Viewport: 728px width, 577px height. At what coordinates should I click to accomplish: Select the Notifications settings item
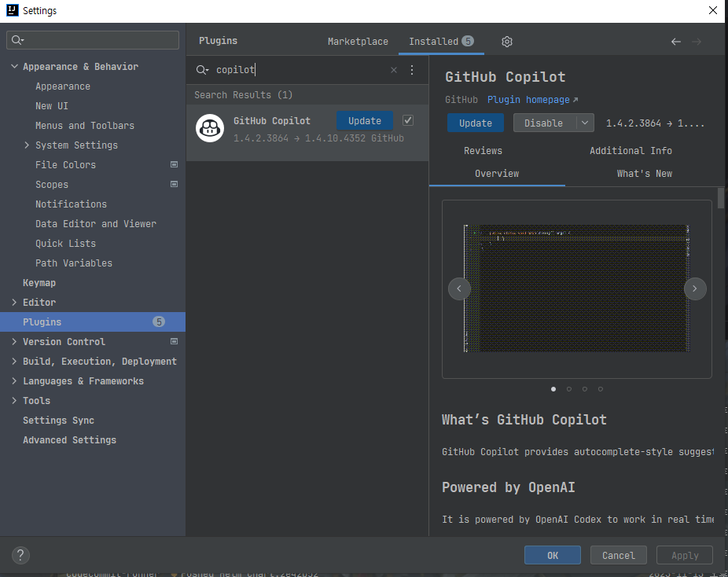pos(71,204)
